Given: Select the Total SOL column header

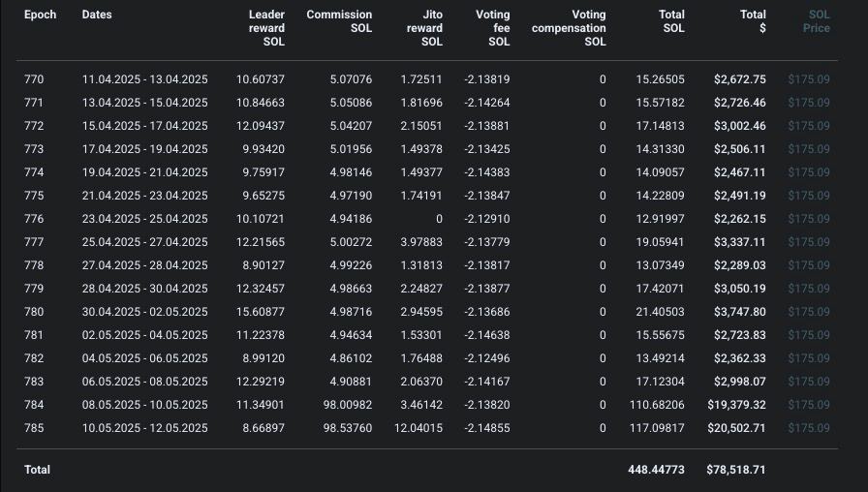Looking at the screenshot, I should [671, 21].
